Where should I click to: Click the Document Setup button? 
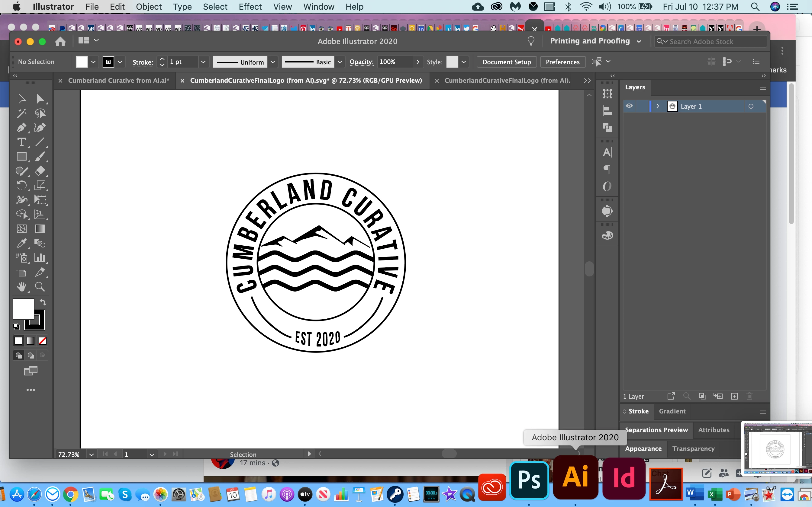[x=506, y=62]
